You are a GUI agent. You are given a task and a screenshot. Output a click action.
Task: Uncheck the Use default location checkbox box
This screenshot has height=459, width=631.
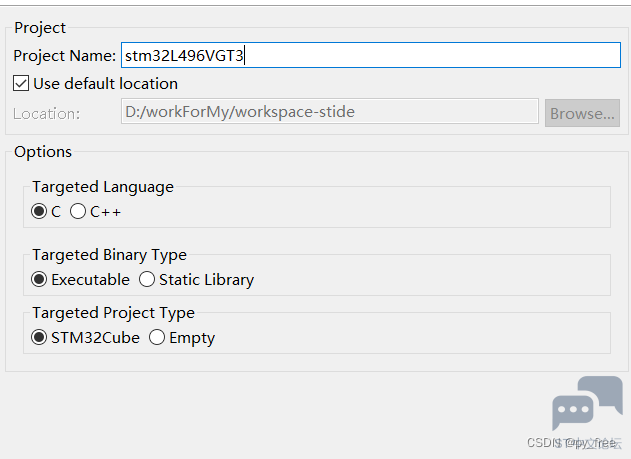coord(21,84)
